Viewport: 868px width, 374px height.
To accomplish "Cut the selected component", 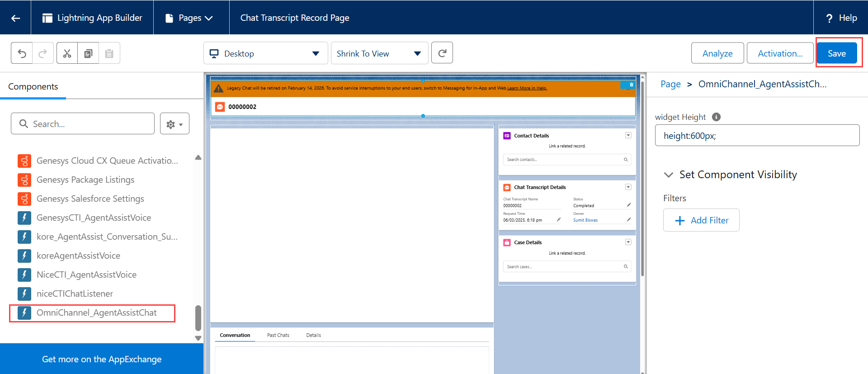I will tap(67, 53).
